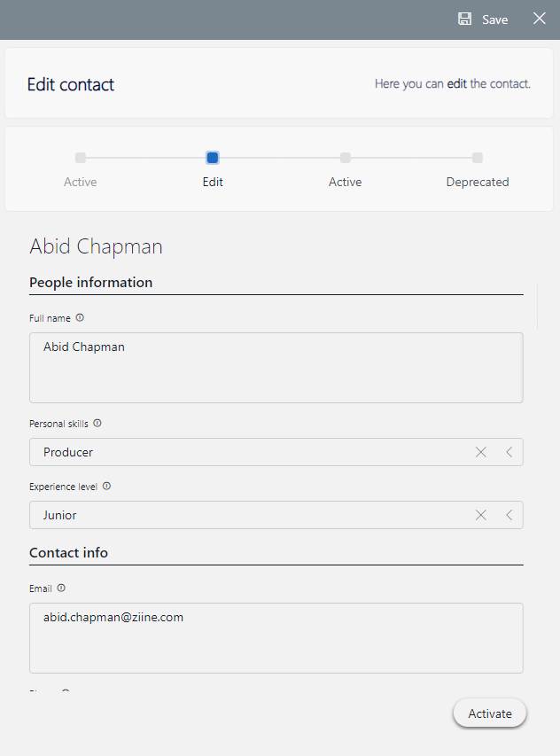Clear the Junior experience selection
Viewport: 560px width, 756px height.
(481, 515)
